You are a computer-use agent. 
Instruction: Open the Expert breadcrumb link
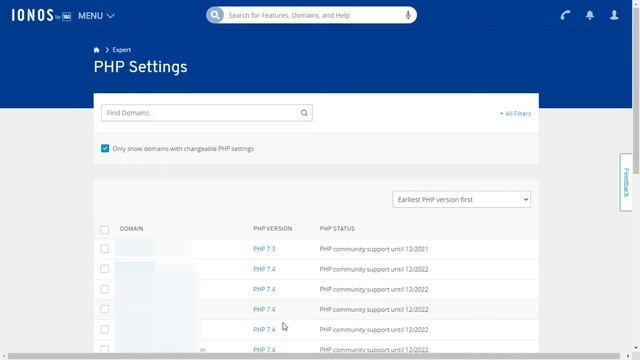(x=122, y=50)
